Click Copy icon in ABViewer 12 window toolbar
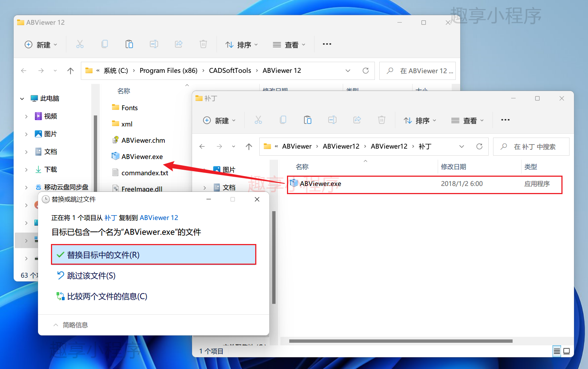 click(x=105, y=44)
